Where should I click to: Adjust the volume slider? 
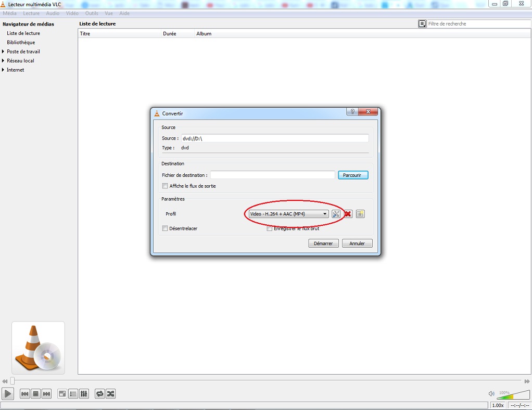click(513, 394)
